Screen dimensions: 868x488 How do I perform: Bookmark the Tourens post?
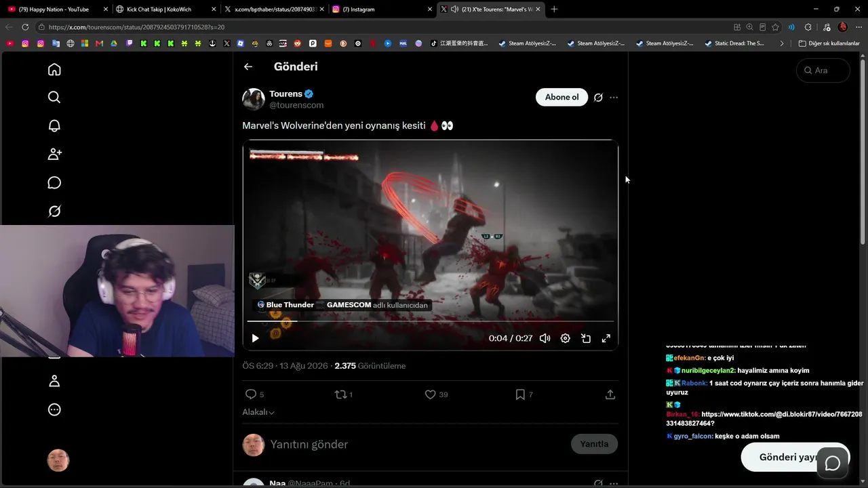point(524,394)
